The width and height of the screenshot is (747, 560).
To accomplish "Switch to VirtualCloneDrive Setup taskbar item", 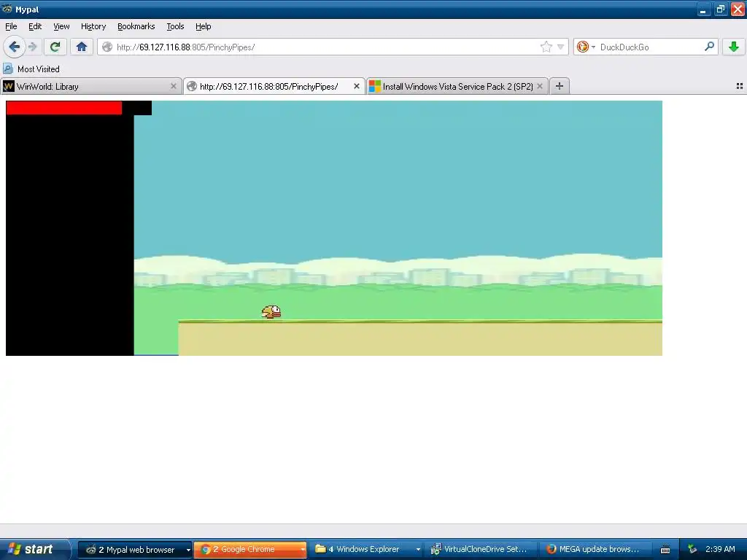I will [480, 549].
